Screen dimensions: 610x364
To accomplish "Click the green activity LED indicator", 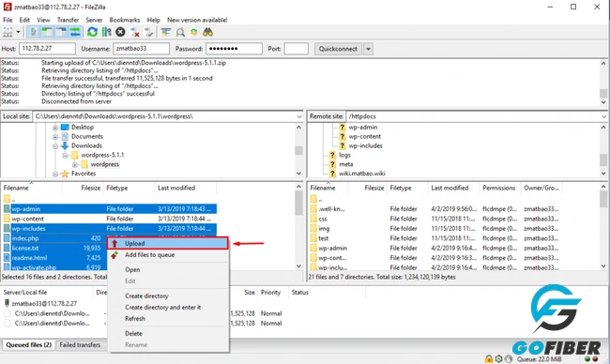I will 587,358.
